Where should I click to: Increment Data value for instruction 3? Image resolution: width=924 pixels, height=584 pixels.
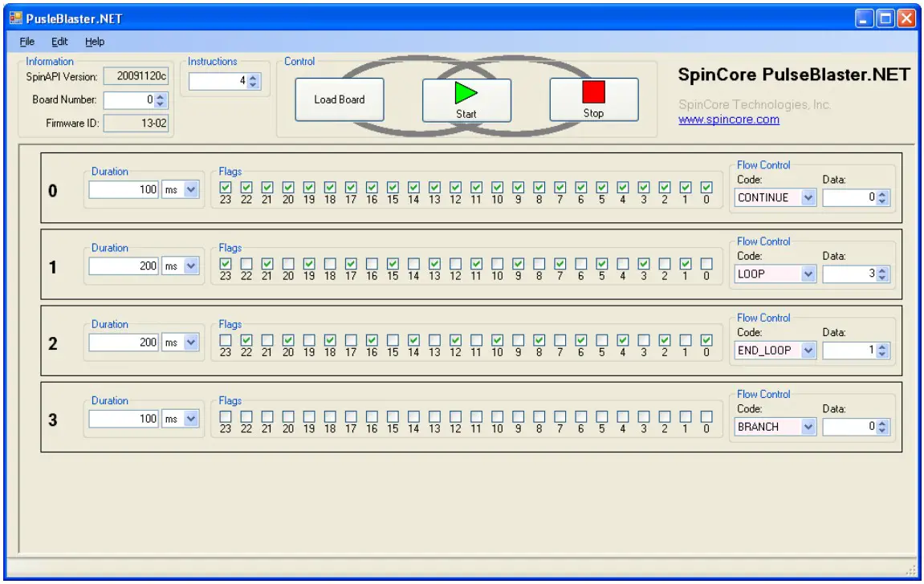(883, 424)
